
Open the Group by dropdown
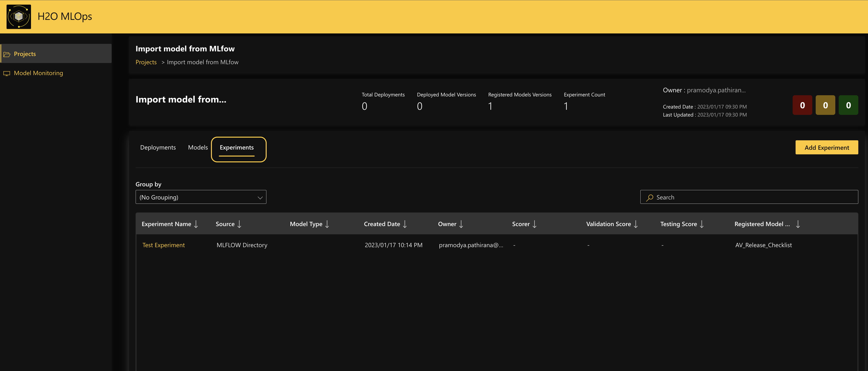(201, 197)
